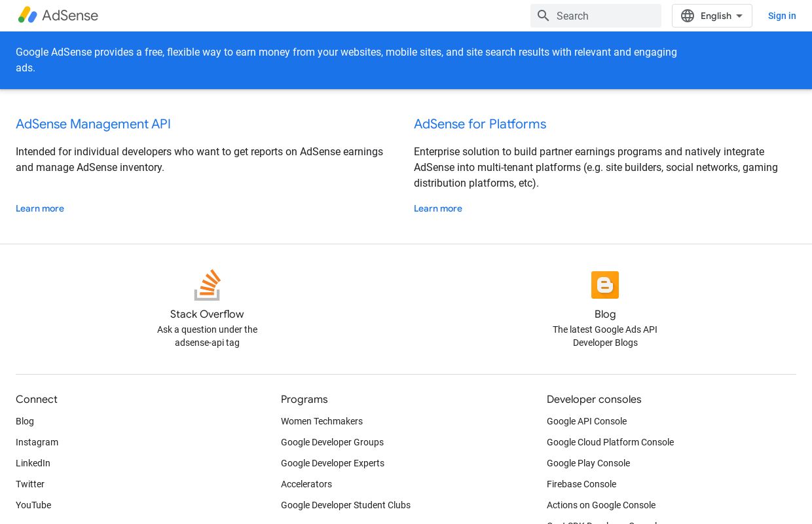Open Women Techmakers link
This screenshot has height=524, width=812.
pos(322,421)
